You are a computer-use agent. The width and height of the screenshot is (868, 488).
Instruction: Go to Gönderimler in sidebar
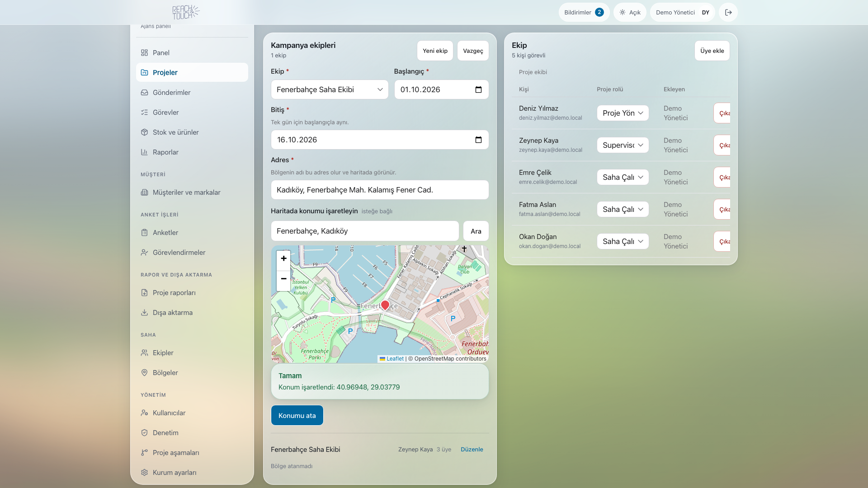tap(192, 92)
